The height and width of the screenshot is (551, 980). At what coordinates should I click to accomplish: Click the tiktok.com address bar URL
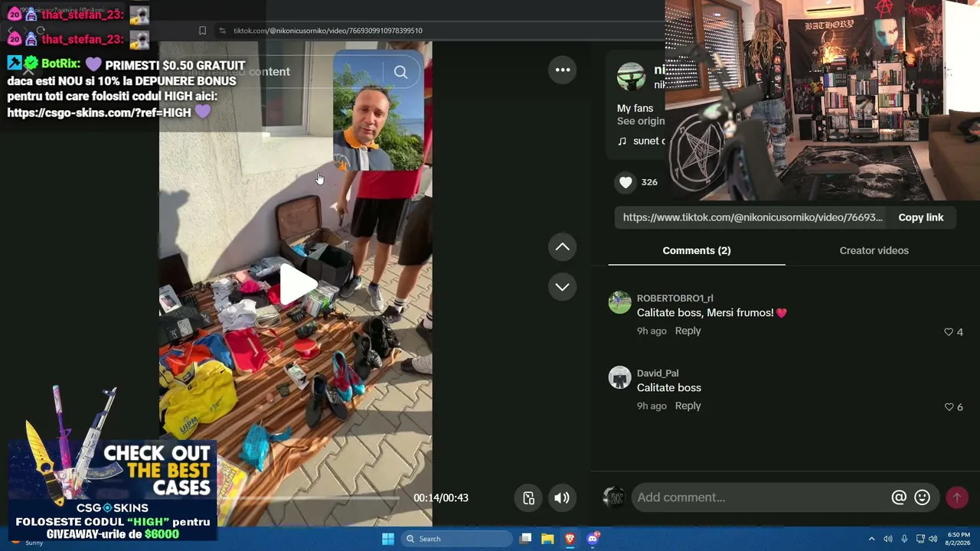328,31
